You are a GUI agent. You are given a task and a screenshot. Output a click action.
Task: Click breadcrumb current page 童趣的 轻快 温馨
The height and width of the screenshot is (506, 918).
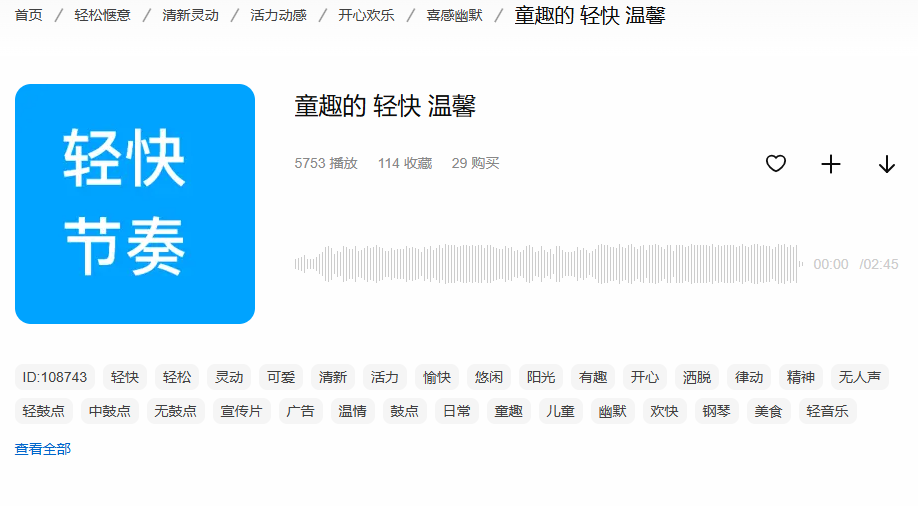pos(590,15)
